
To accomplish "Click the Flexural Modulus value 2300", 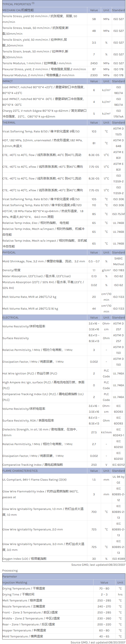I will tap(94, 75).
